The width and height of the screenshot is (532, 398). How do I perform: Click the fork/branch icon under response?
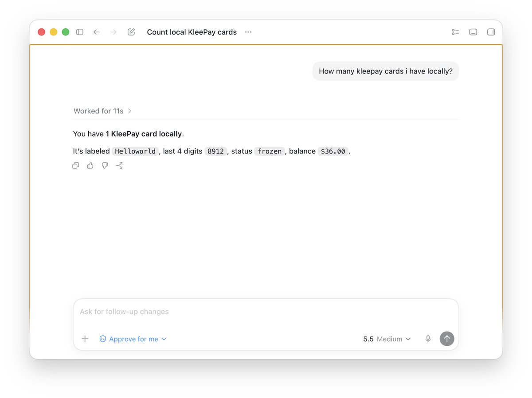tap(119, 165)
